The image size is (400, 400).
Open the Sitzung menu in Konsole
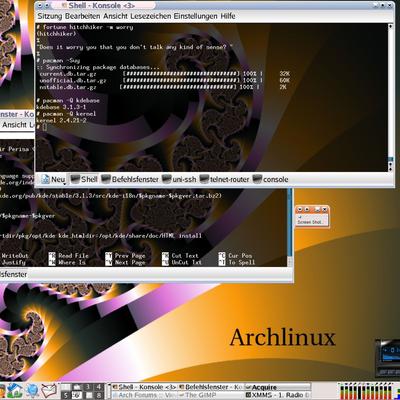pyautogui.click(x=50, y=16)
